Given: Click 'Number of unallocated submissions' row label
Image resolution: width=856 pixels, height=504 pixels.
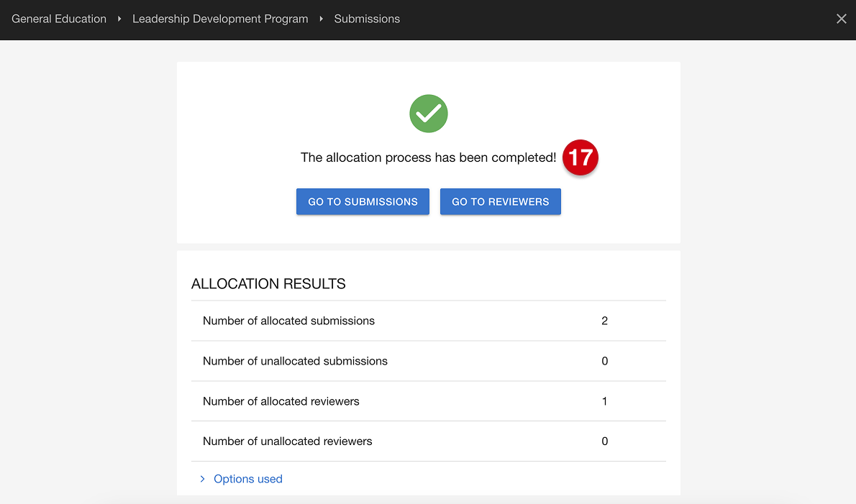Looking at the screenshot, I should click(x=295, y=361).
